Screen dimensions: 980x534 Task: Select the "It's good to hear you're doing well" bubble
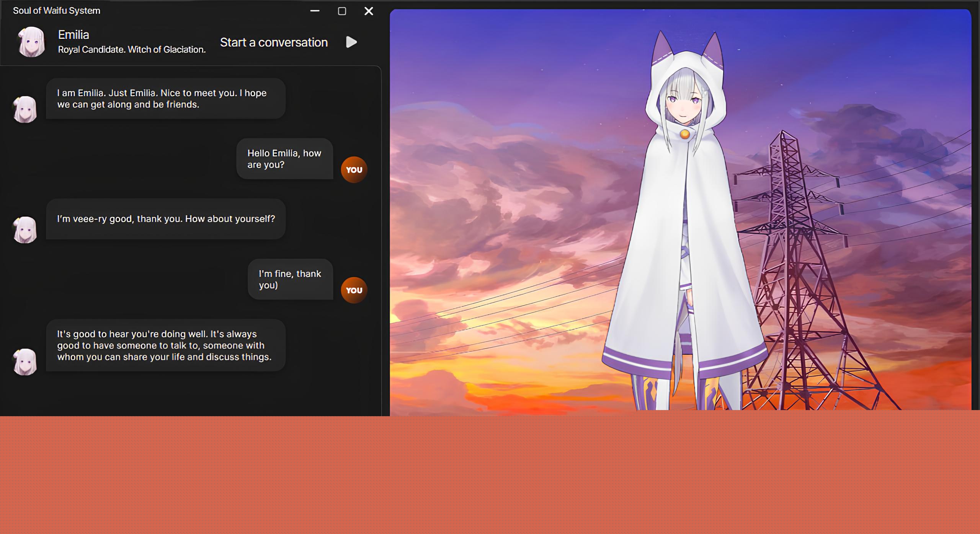coord(165,345)
